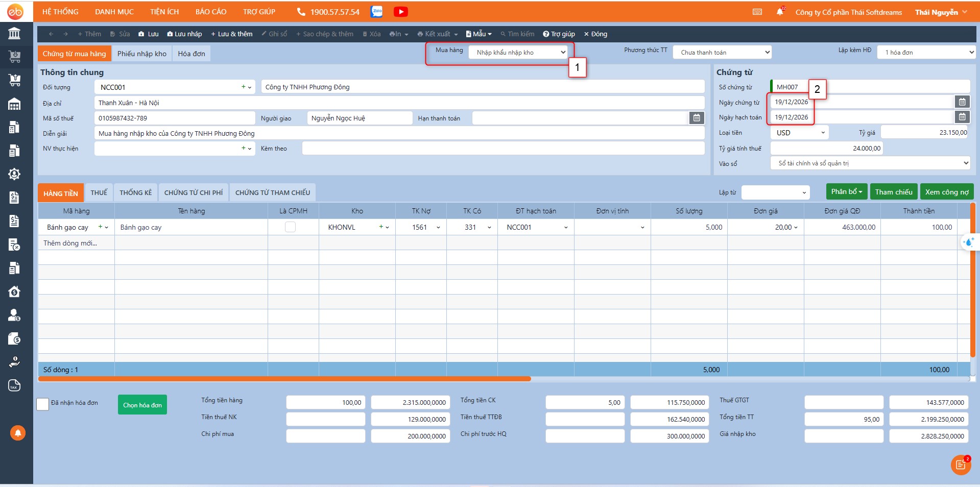Click the keyboard shortcut icon in header

point(757,12)
